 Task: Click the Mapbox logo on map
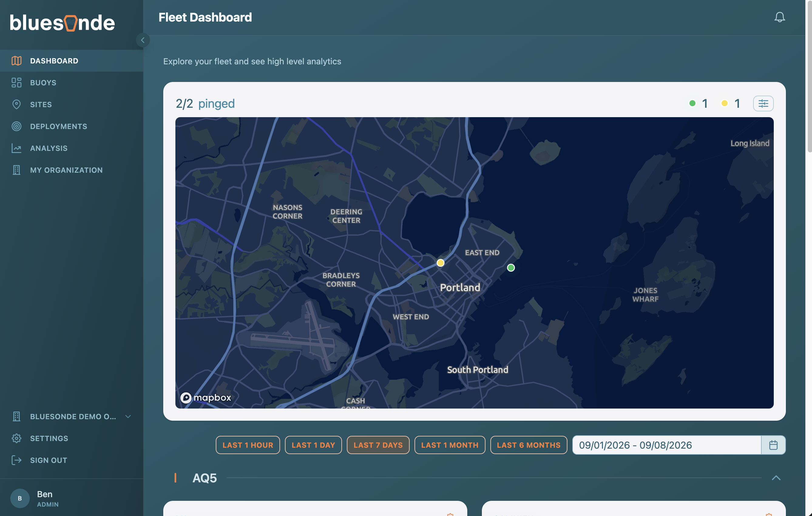point(206,398)
